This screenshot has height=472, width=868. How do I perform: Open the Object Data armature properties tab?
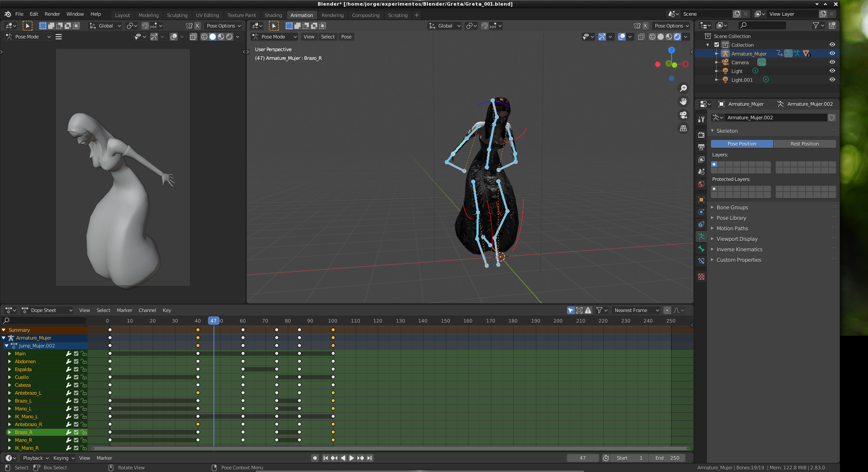(701, 236)
